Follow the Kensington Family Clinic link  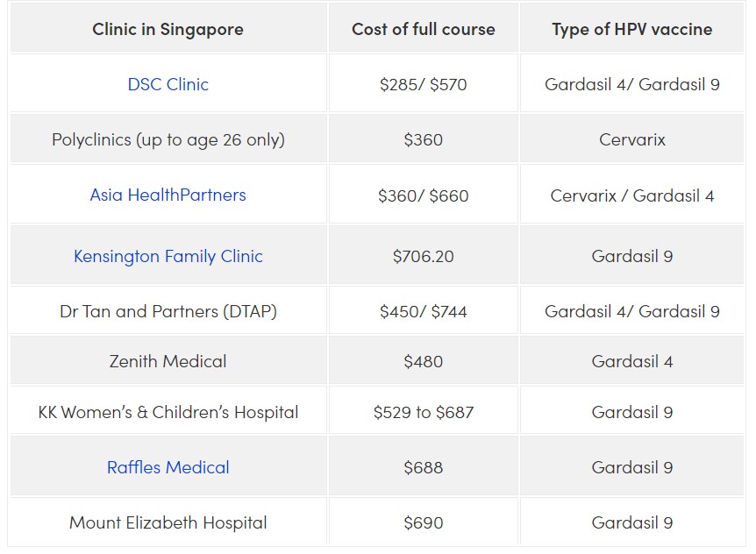(x=168, y=256)
